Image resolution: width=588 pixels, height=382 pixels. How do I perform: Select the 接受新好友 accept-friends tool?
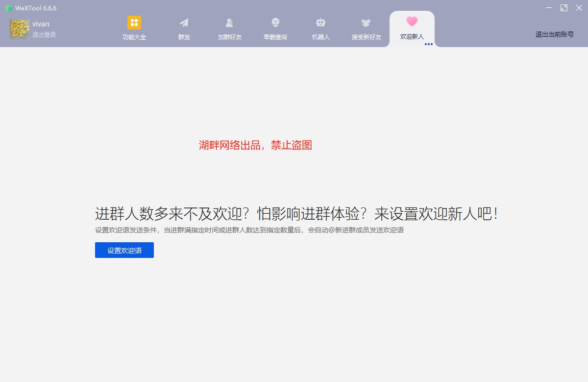(x=365, y=28)
